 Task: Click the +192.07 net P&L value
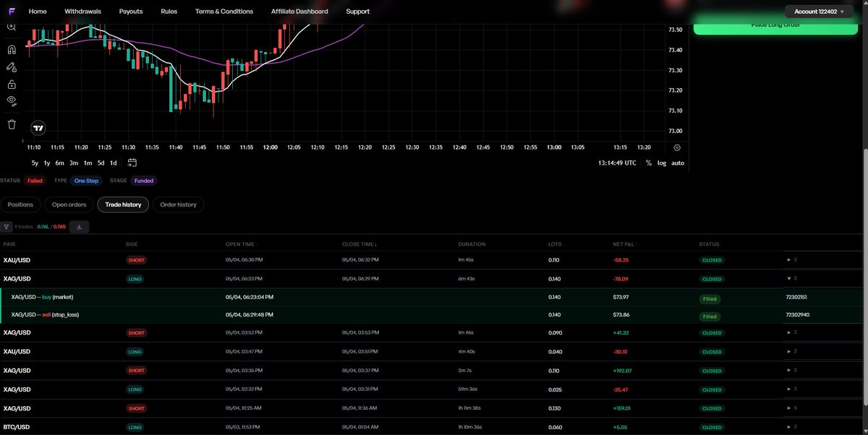coord(622,370)
